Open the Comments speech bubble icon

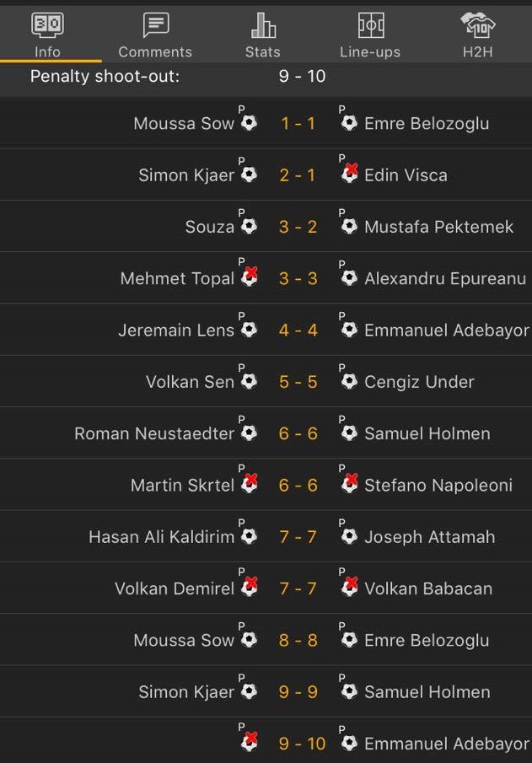(x=155, y=24)
